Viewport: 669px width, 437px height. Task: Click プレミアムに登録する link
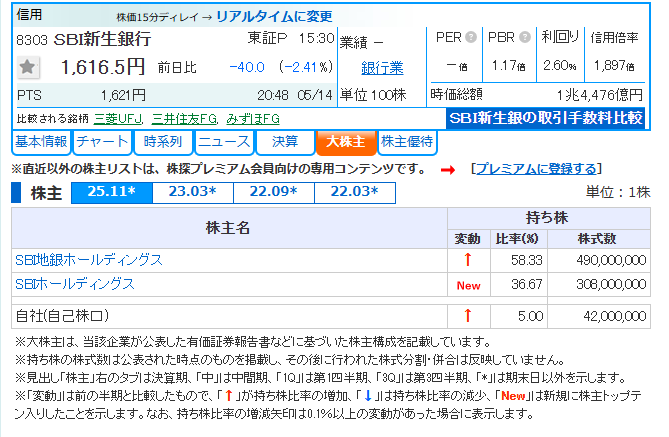coord(536,169)
